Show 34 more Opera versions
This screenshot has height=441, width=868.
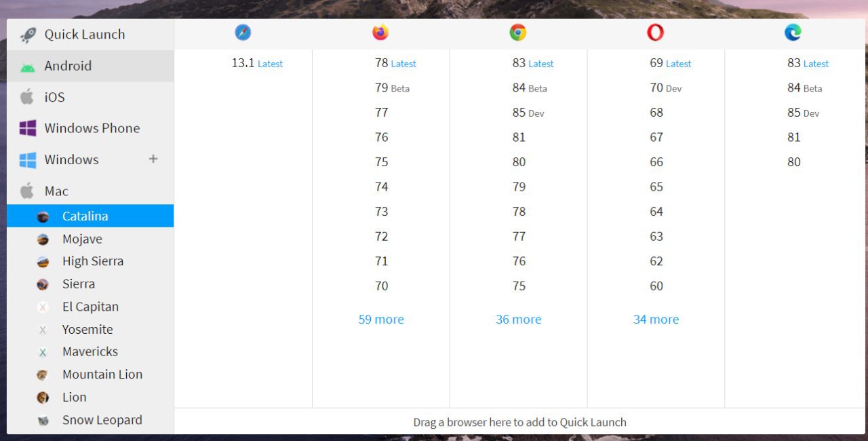pyautogui.click(x=656, y=320)
